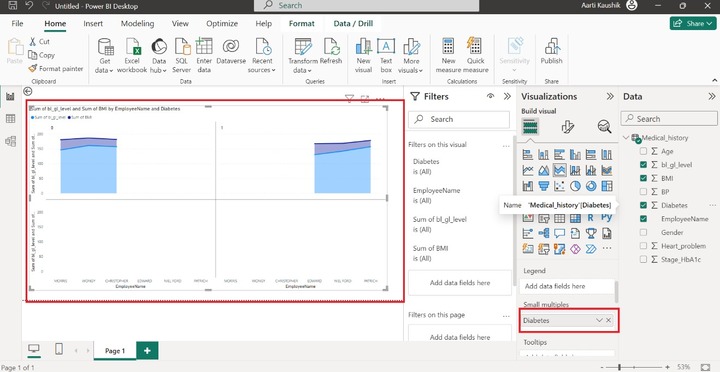
Task: Switch to the Insert ribbon tab
Action: (x=93, y=23)
